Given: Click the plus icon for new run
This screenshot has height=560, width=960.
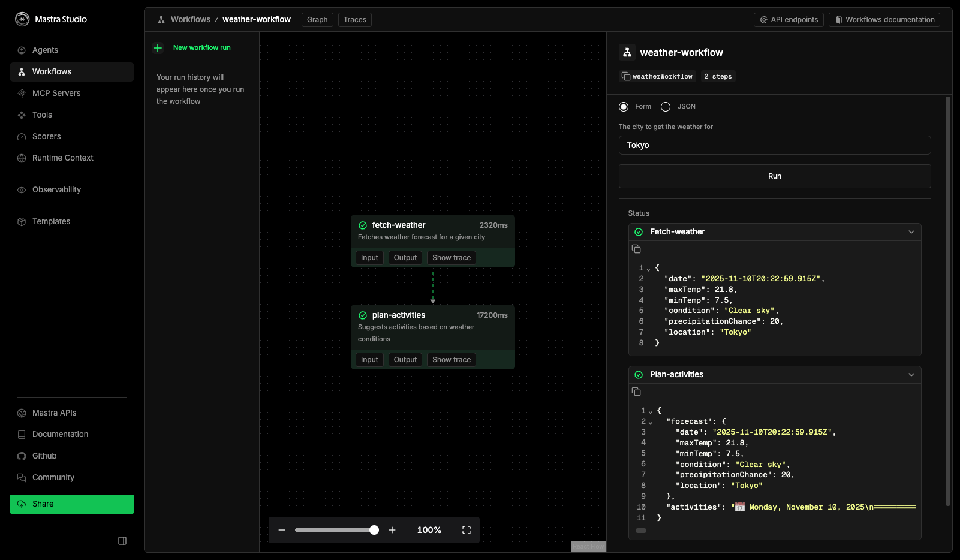Looking at the screenshot, I should point(158,48).
